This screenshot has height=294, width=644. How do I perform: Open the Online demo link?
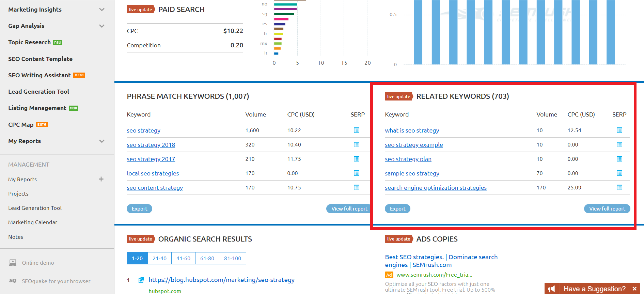point(38,263)
